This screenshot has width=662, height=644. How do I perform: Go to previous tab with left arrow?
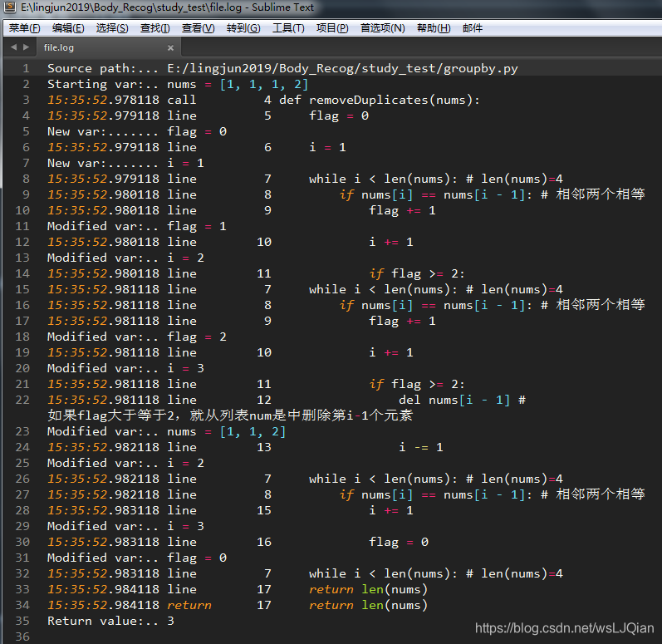(13, 47)
